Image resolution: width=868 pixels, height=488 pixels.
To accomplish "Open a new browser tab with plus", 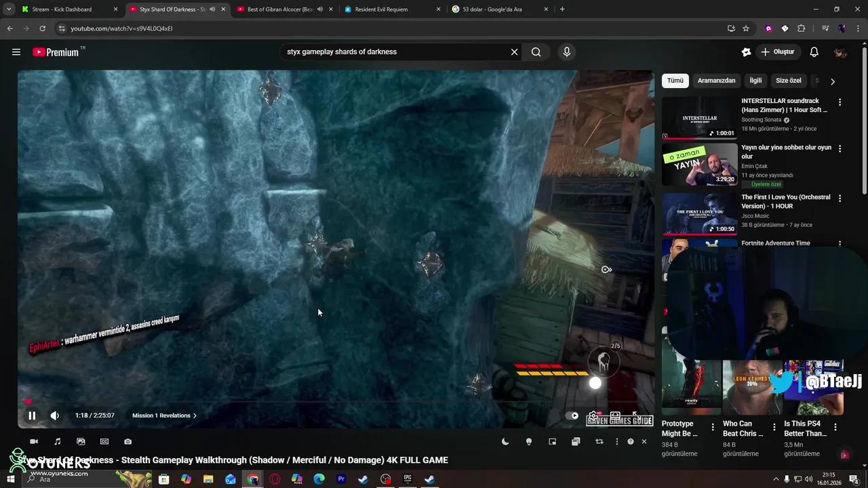I will coord(562,9).
